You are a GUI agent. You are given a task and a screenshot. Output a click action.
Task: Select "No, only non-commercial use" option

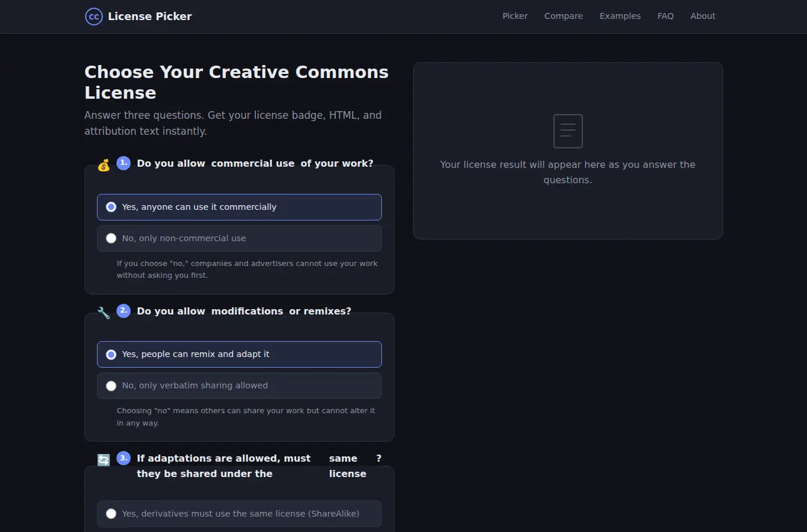[x=239, y=238]
